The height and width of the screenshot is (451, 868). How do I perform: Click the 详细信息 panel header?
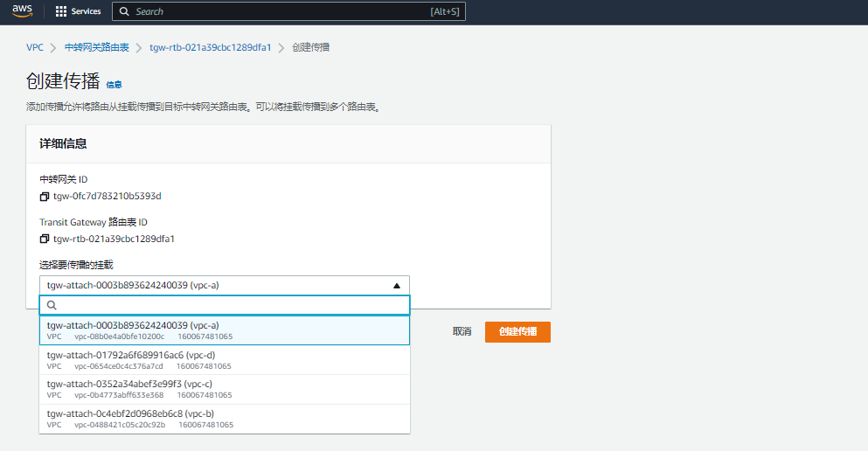coord(288,144)
